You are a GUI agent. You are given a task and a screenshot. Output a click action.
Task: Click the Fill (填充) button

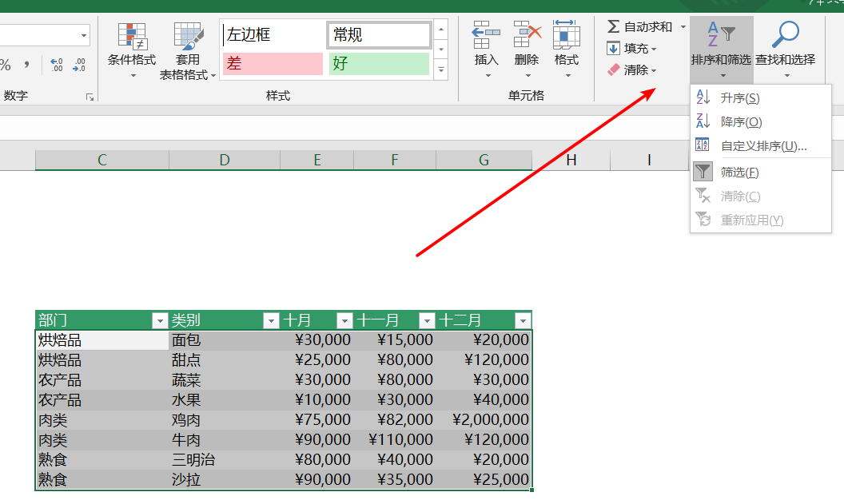(x=631, y=49)
